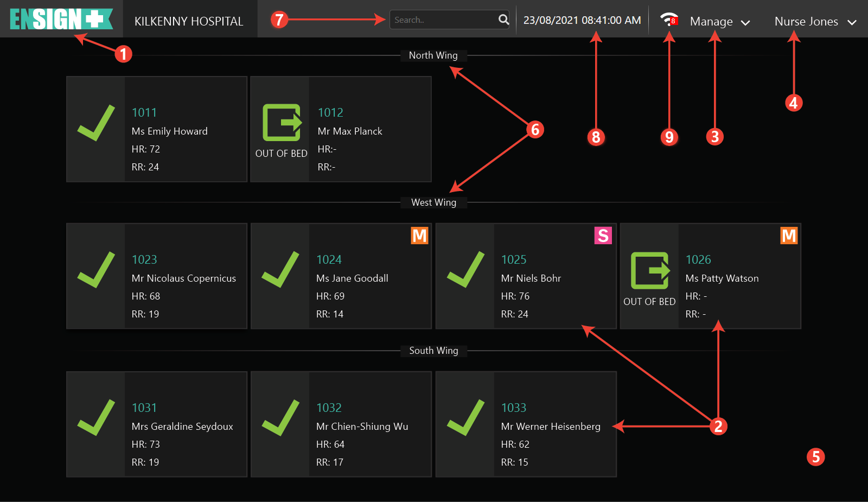Click the green checkmark for bed 1033

465,418
